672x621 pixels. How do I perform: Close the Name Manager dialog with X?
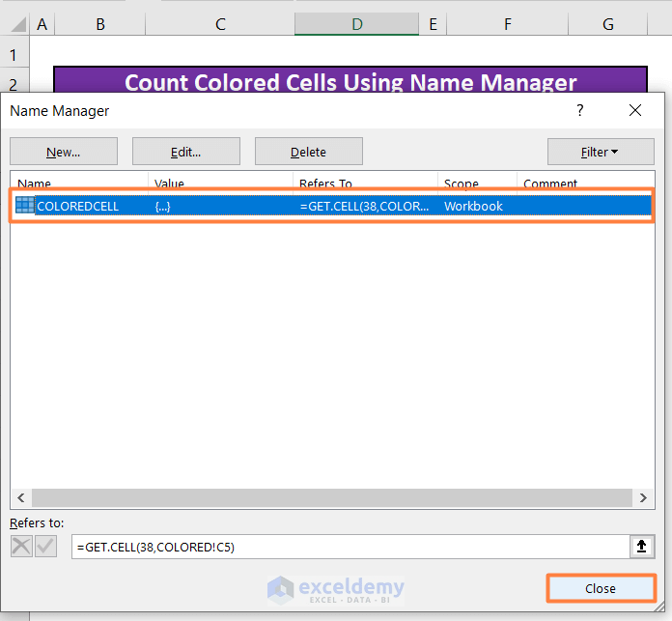pyautogui.click(x=635, y=110)
